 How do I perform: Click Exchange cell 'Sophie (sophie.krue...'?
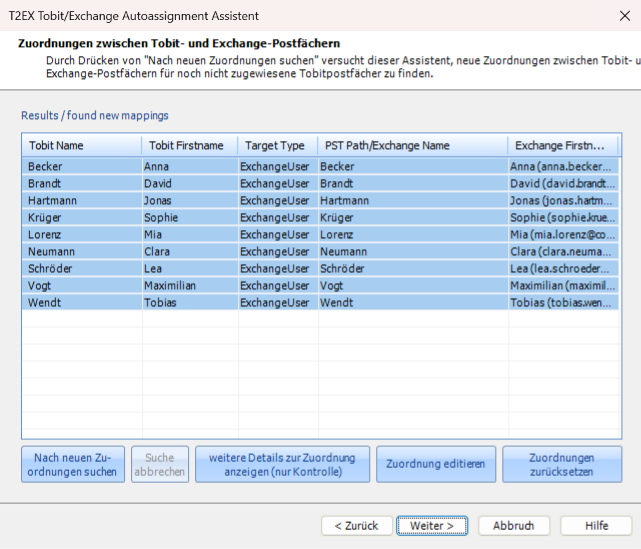(563, 217)
